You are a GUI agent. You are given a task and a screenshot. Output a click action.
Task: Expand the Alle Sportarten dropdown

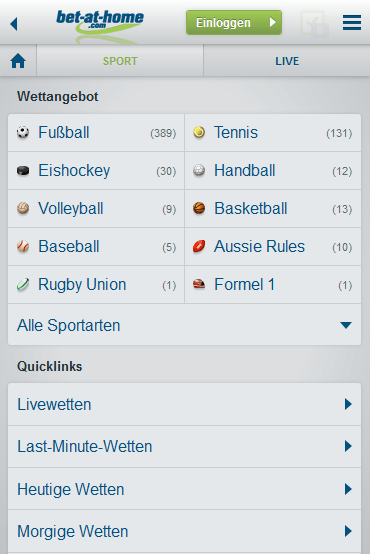pyautogui.click(x=184, y=325)
